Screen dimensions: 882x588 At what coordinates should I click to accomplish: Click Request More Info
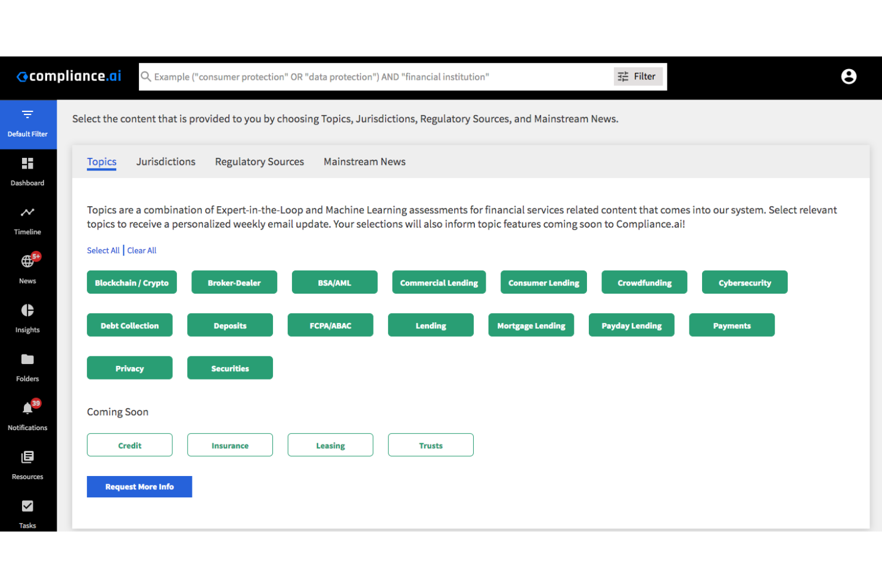pyautogui.click(x=139, y=486)
